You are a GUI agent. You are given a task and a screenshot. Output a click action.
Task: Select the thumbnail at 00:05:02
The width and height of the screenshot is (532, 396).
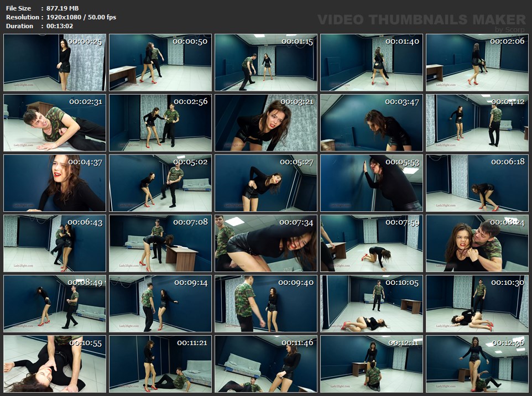click(x=160, y=183)
